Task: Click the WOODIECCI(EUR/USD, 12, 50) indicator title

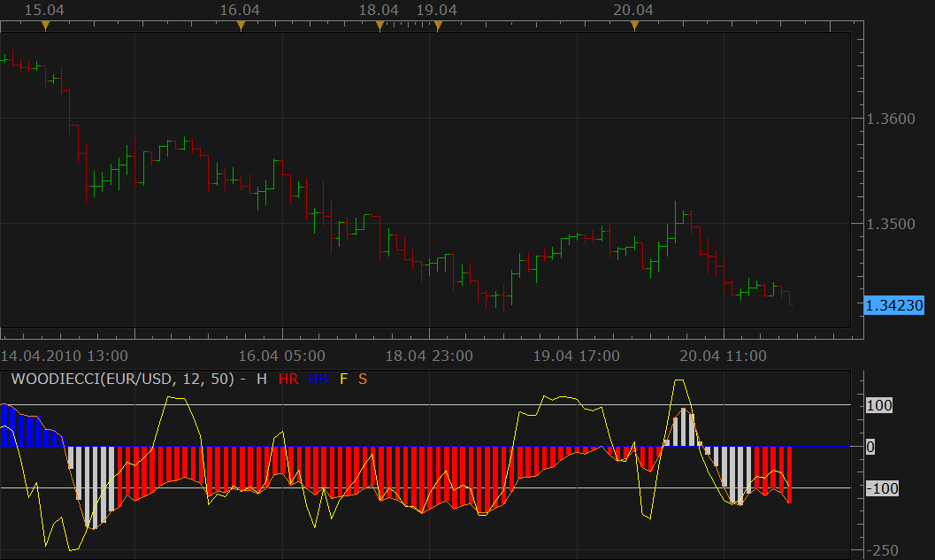Action: [x=123, y=379]
